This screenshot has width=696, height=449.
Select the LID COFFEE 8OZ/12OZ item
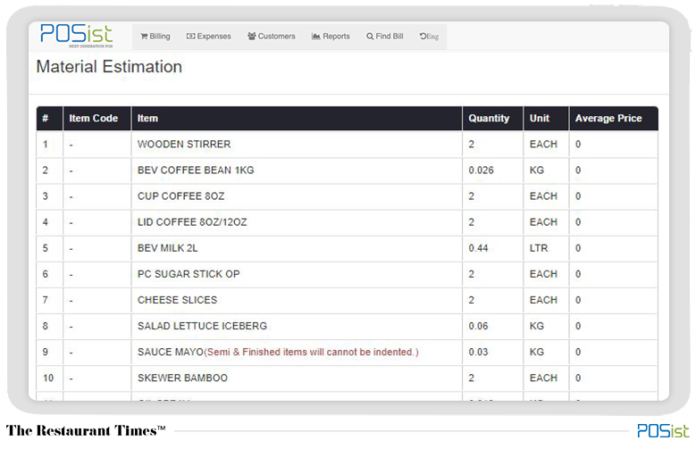coord(192,222)
